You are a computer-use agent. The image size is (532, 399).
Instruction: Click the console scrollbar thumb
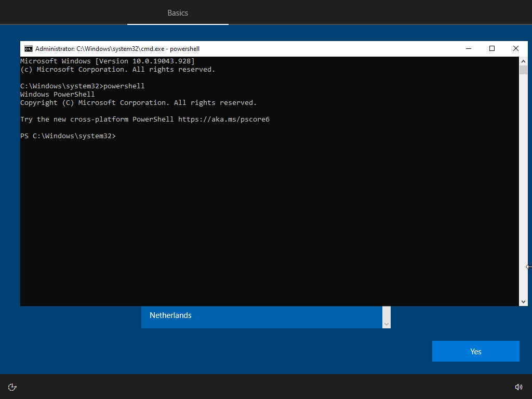point(523,70)
